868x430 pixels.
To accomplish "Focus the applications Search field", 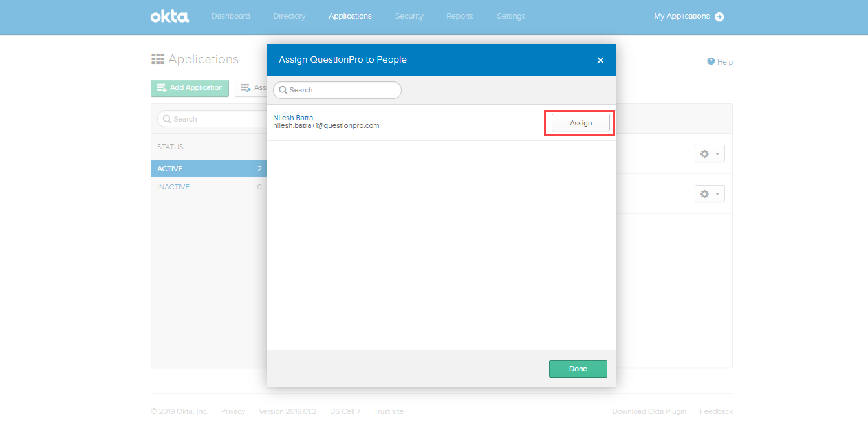I will (212, 119).
